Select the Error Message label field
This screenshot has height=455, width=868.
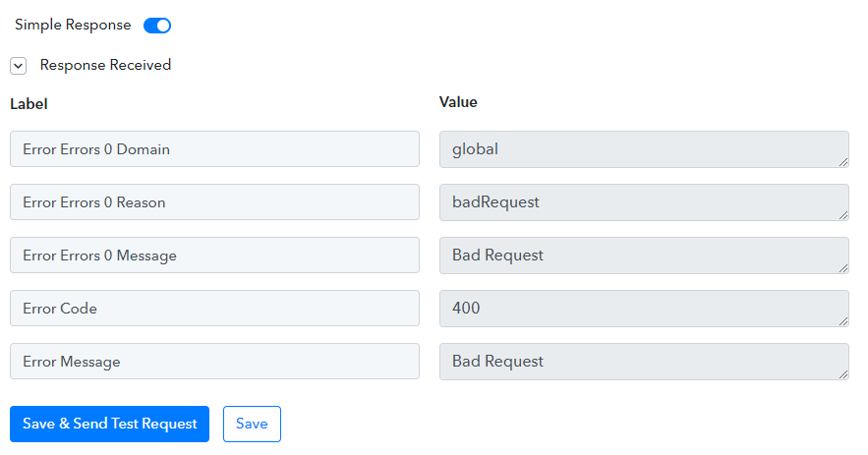(x=214, y=362)
